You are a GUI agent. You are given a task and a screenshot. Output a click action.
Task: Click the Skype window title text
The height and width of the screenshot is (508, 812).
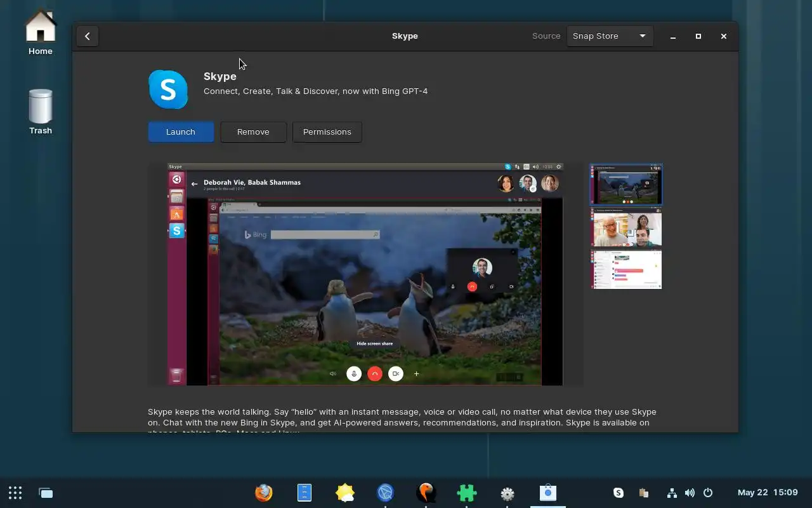coord(405,36)
